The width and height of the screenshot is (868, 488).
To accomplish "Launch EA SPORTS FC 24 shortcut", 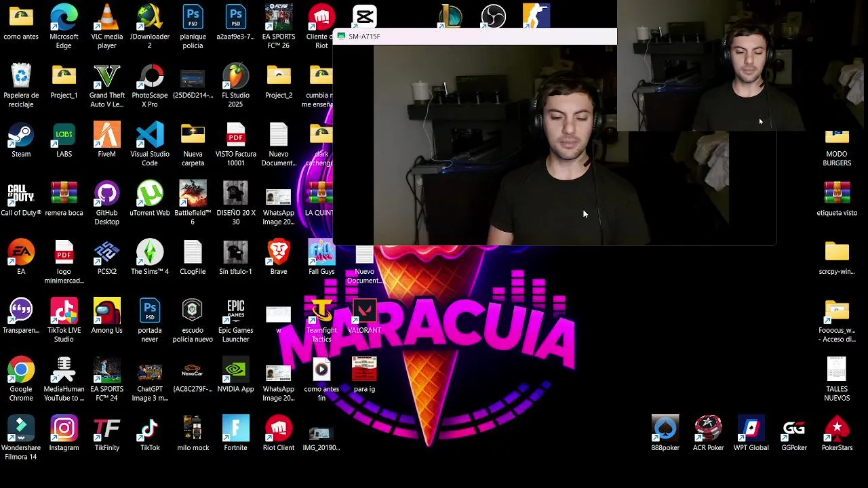I will tap(107, 379).
